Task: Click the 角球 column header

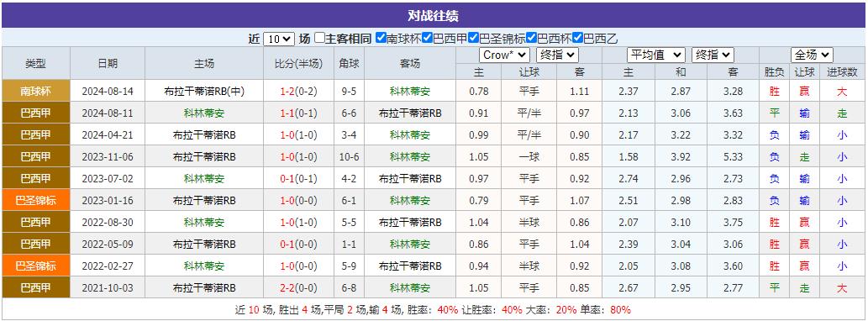Action: (349, 63)
